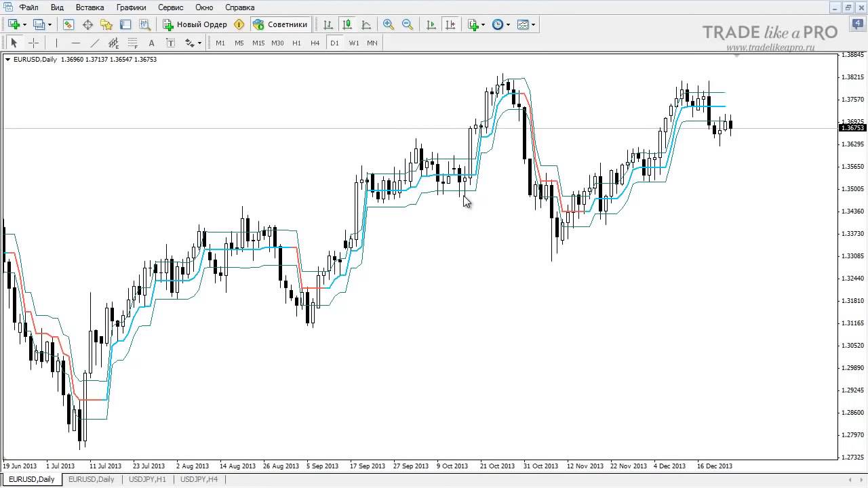The image size is (868, 488).
Task: Expand the profiles dropdown arrow
Action: coord(50,24)
